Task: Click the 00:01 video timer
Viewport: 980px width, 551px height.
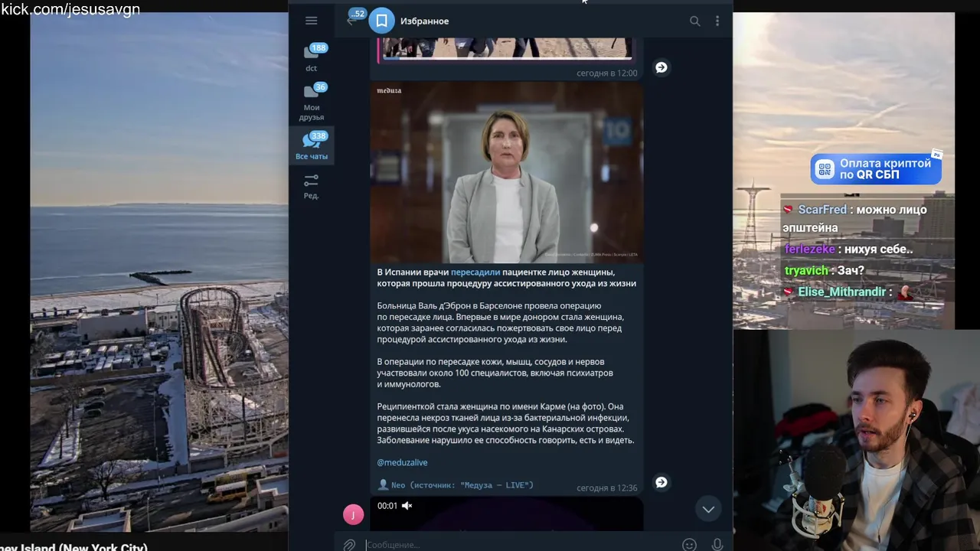Action: (387, 505)
